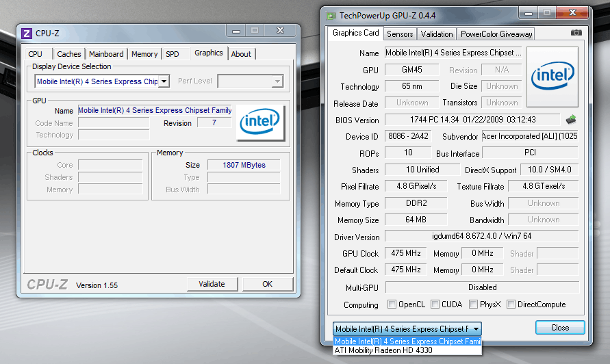610x364 pixels.
Task: Click the Default Clock row Memory 0 MHz field
Action: [x=483, y=270]
